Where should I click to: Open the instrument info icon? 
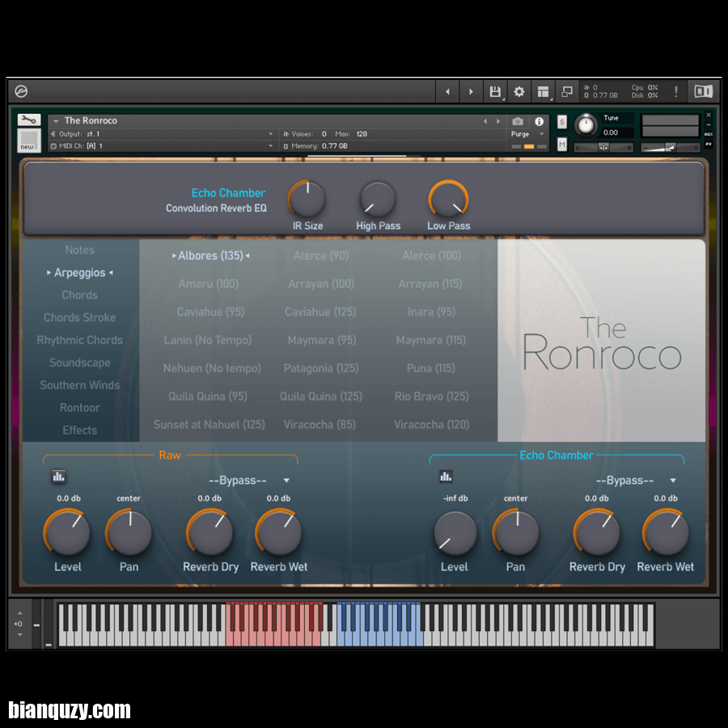pos(539,121)
